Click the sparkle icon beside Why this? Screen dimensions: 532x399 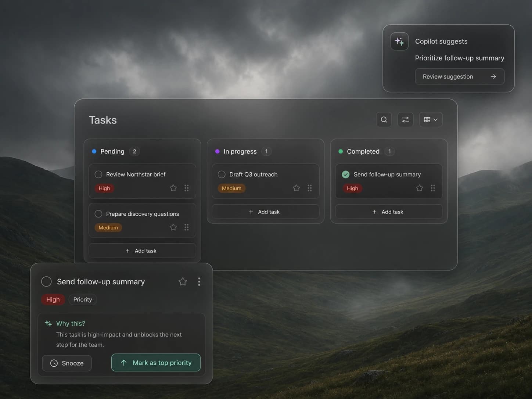48,323
